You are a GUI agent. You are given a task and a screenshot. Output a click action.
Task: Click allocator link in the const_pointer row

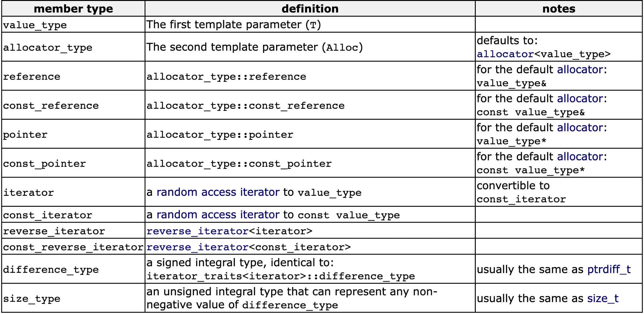580,157
